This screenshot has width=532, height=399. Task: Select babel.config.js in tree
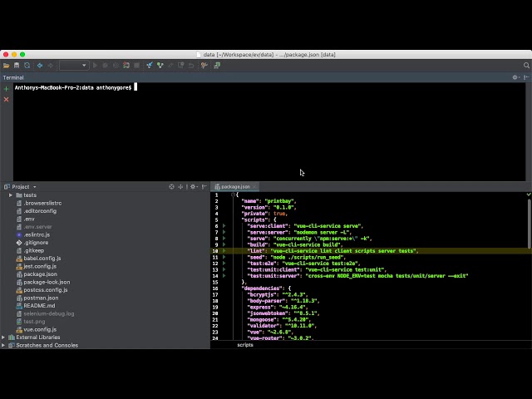(x=42, y=259)
